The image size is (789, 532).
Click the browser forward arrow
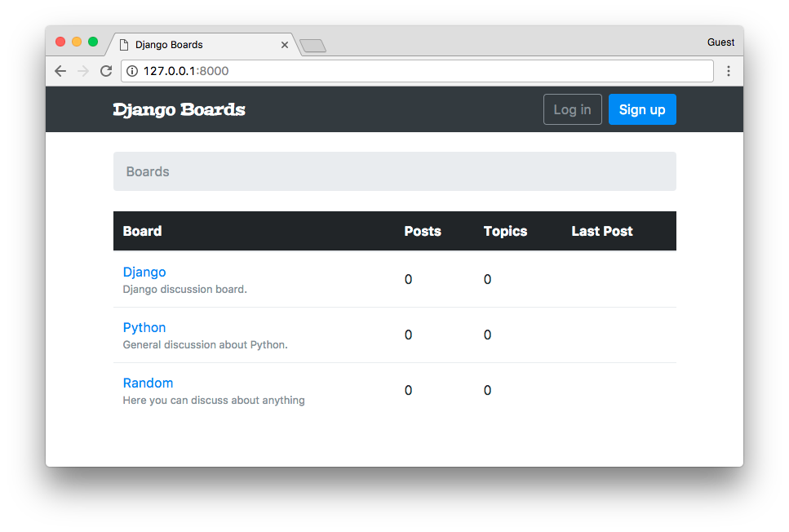[83, 71]
